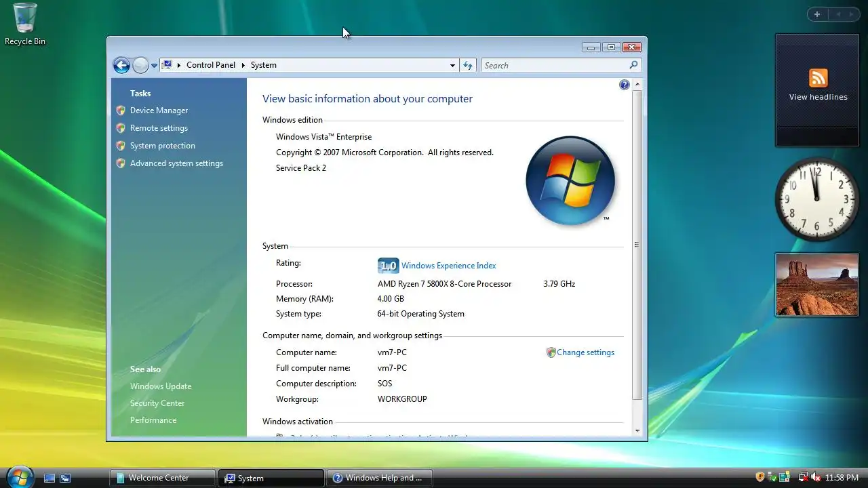Open the address bar history dropdown
868x488 pixels.
coord(452,66)
